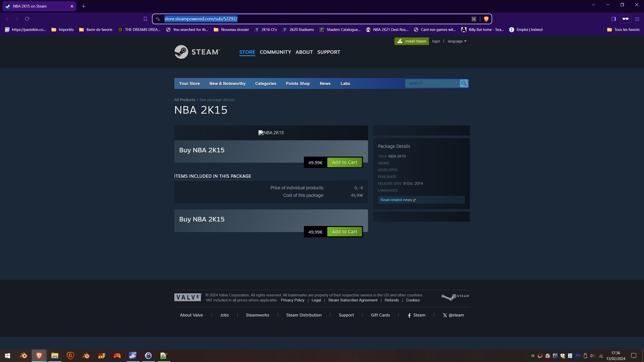Bookmark this page with the bookmark icon
Viewport: 644px width, 362px height.
click(x=145, y=19)
